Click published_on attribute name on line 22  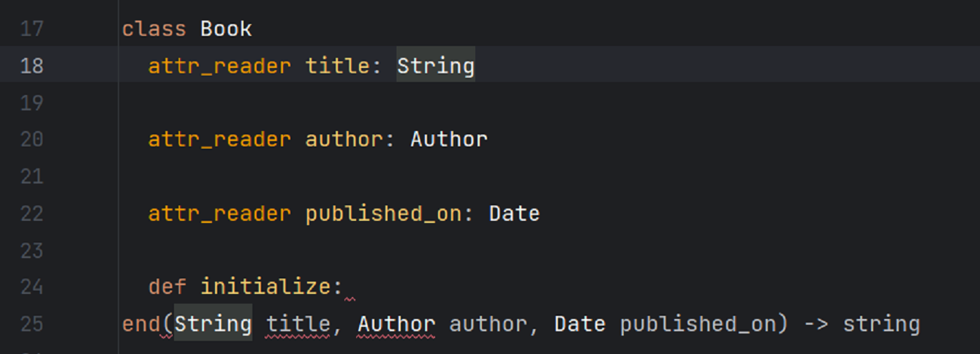tap(383, 214)
